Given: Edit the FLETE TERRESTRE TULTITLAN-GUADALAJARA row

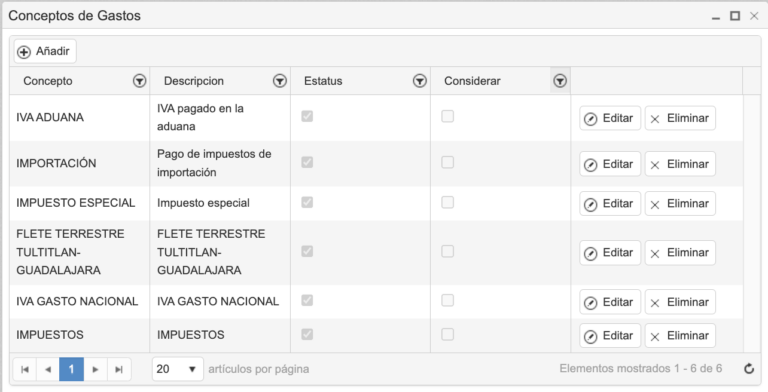Looking at the screenshot, I should [610, 253].
